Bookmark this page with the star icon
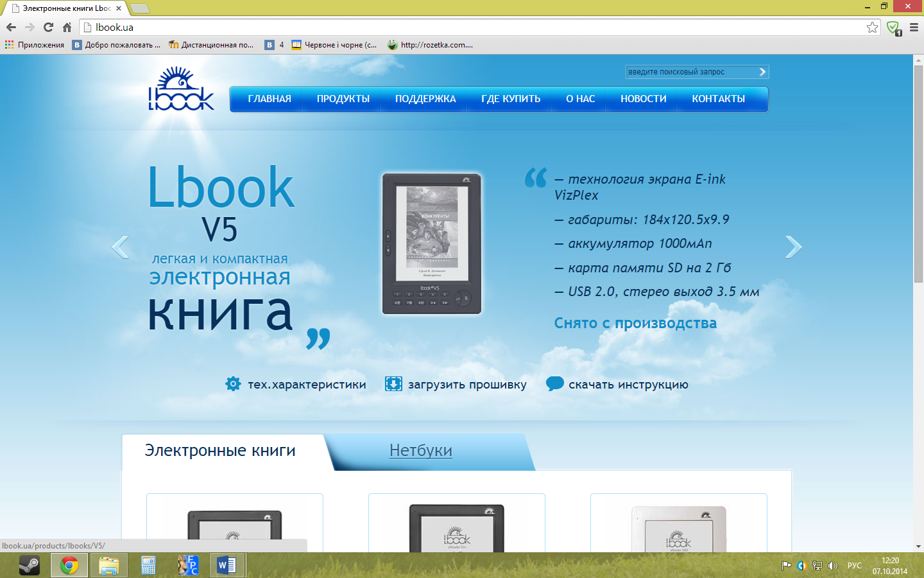This screenshot has width=924, height=578. [x=872, y=27]
